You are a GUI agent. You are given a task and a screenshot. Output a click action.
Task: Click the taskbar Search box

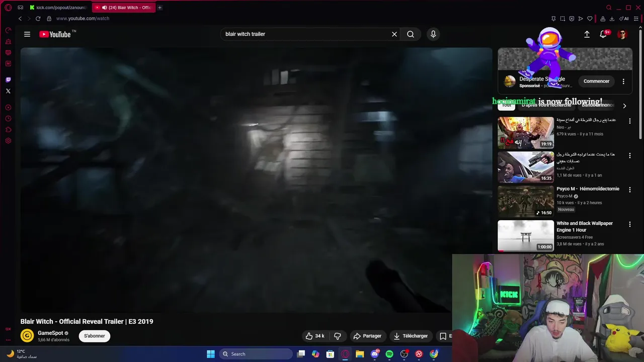click(256, 354)
